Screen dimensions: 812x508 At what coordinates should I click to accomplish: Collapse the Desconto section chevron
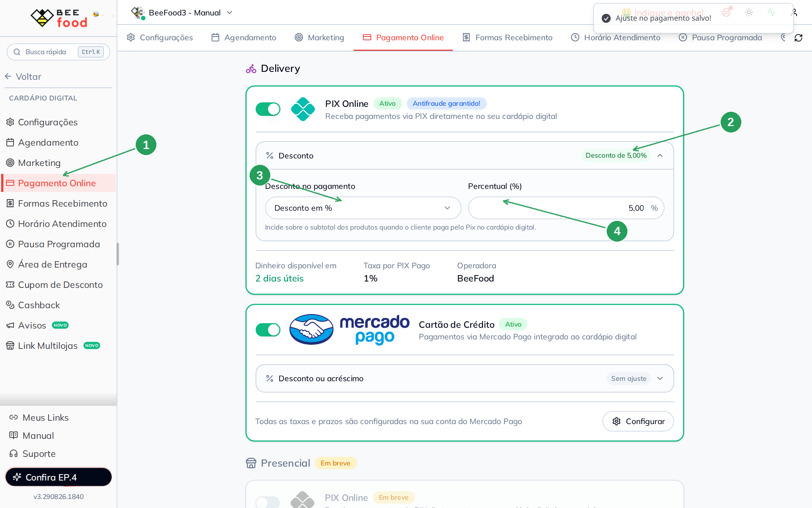click(x=660, y=155)
